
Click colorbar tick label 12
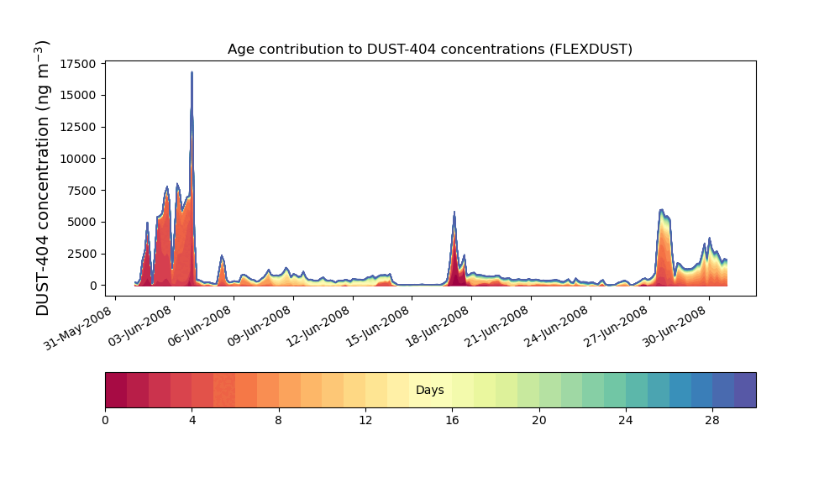point(365,421)
